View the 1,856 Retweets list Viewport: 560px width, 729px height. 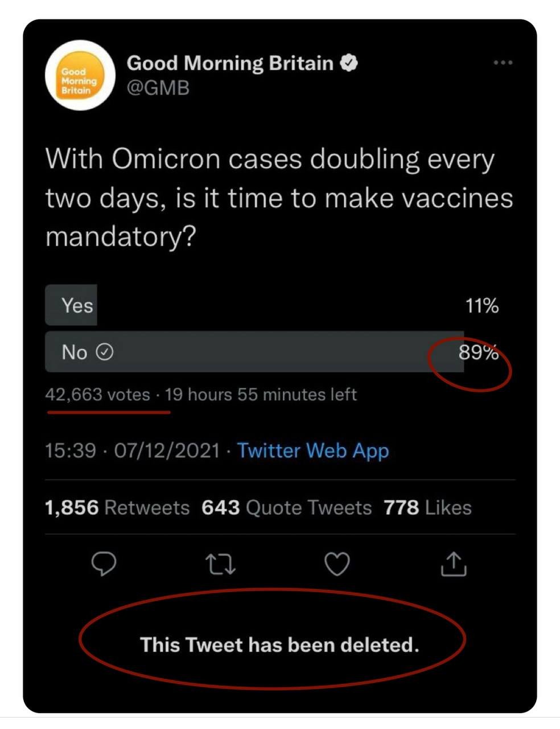click(x=117, y=507)
